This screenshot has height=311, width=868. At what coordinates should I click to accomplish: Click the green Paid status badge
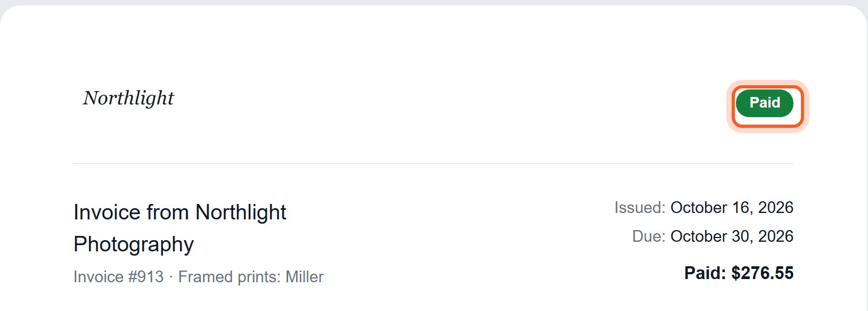765,103
